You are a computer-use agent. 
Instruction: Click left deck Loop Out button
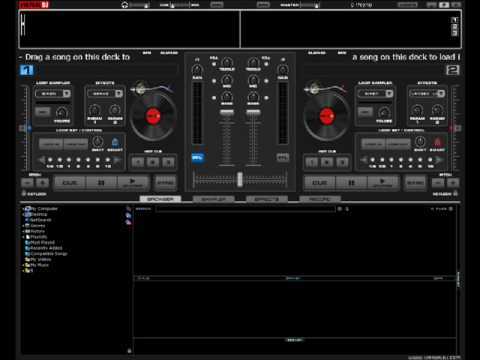click(76, 144)
